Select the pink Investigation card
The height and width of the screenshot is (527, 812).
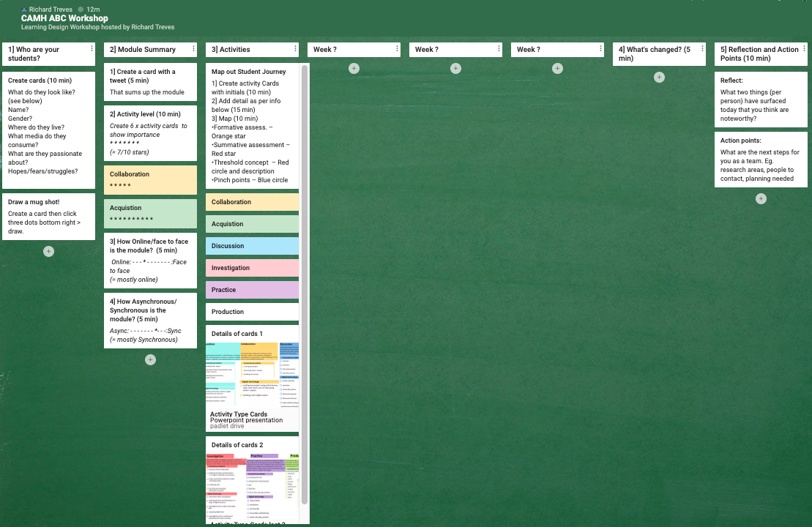tap(252, 268)
